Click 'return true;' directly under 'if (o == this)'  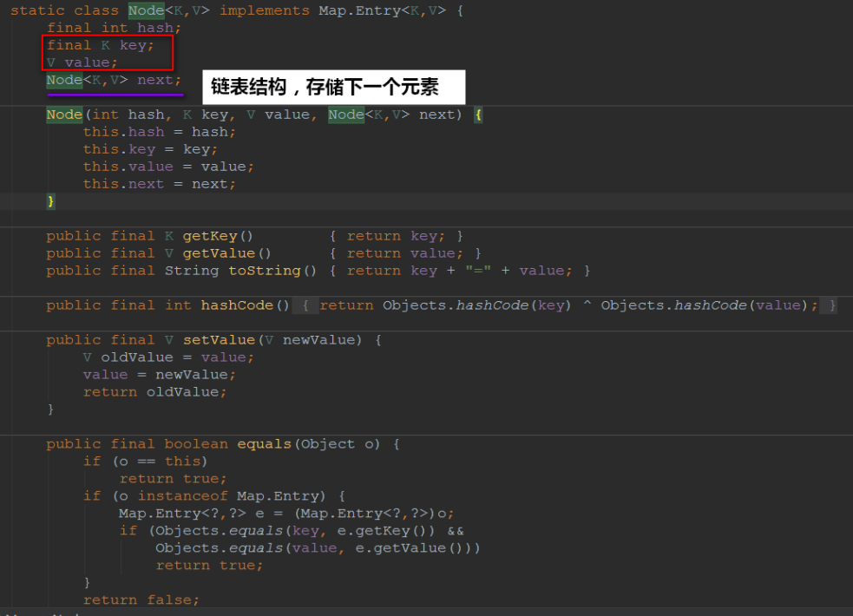pos(173,479)
